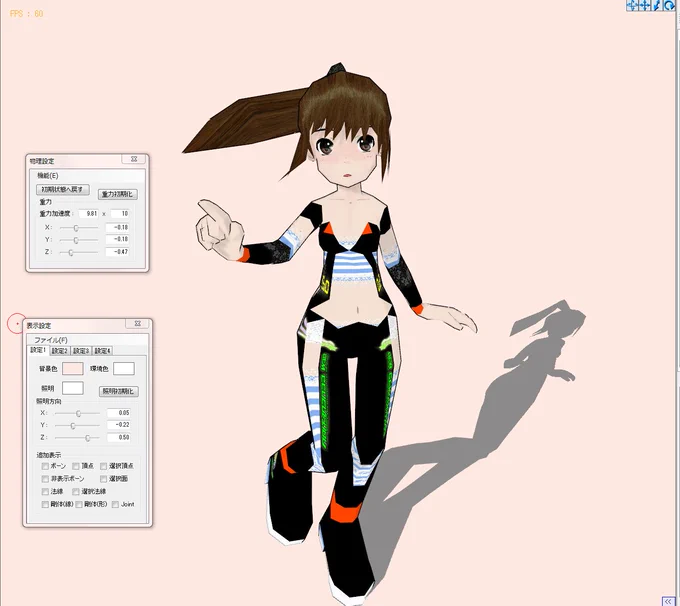Click the gravity Z field showing -0.47
The image size is (680, 606).
[x=118, y=252]
